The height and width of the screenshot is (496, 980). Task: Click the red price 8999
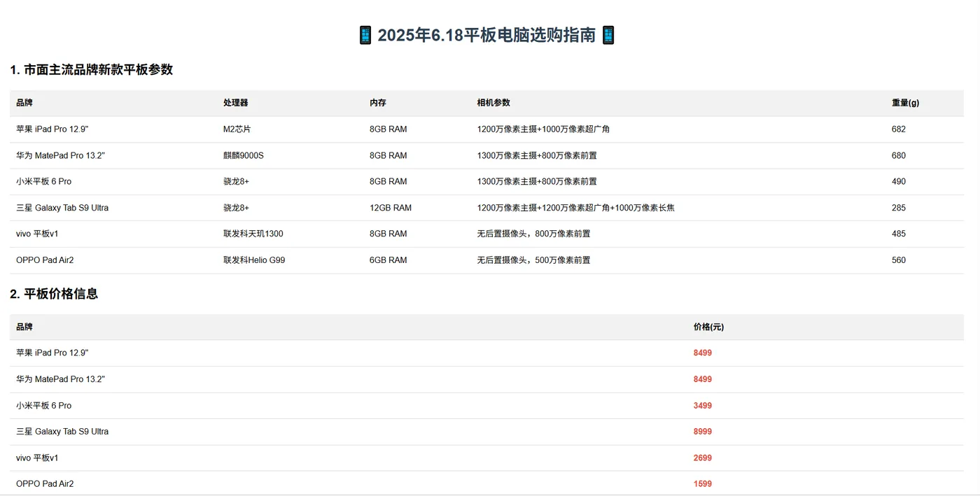tap(703, 432)
